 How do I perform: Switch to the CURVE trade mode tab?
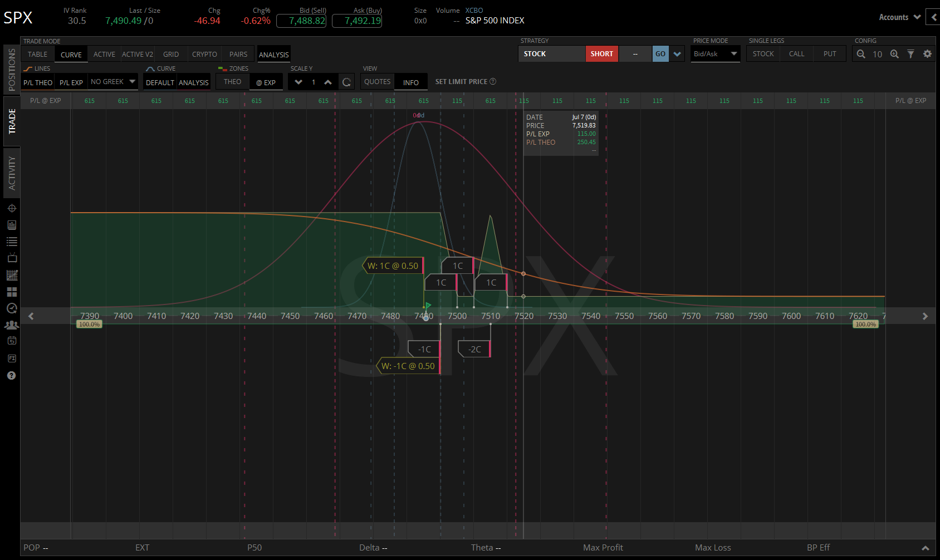[x=71, y=55]
